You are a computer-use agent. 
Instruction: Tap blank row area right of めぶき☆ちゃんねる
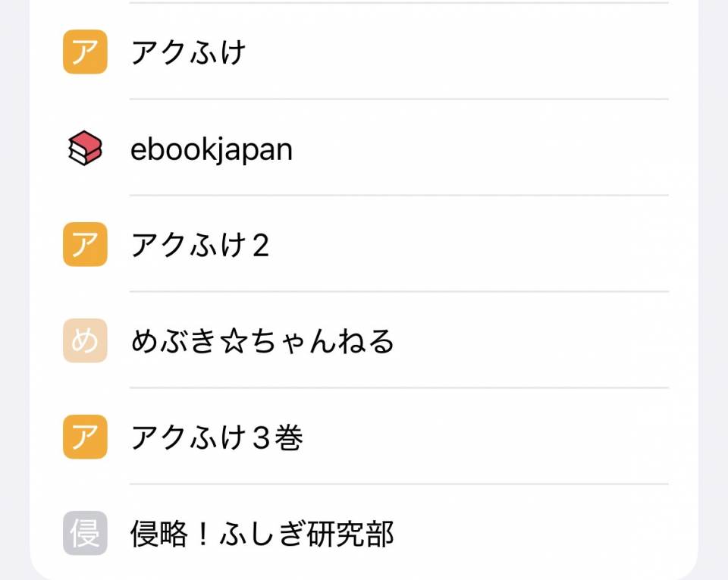pyautogui.click(x=531, y=342)
